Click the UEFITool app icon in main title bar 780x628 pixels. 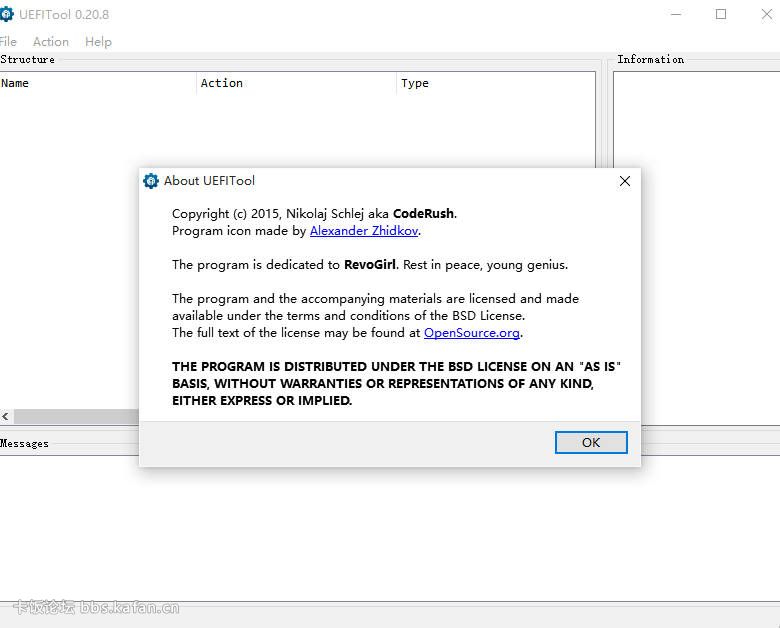(6, 14)
